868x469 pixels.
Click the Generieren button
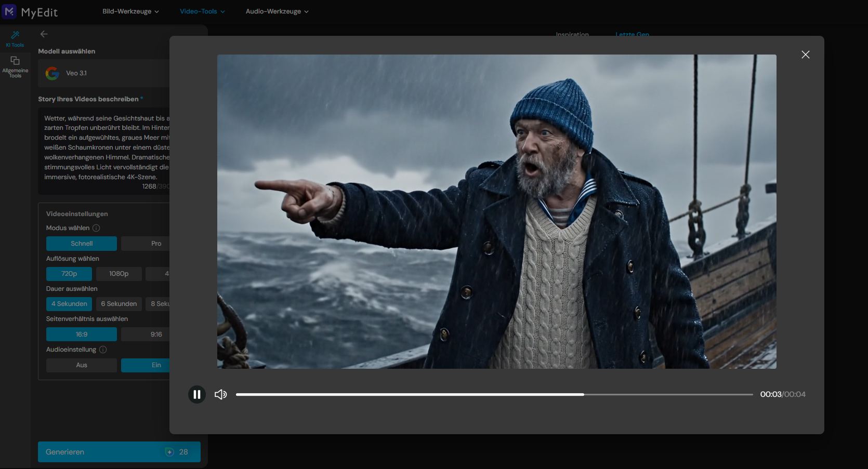tap(119, 452)
